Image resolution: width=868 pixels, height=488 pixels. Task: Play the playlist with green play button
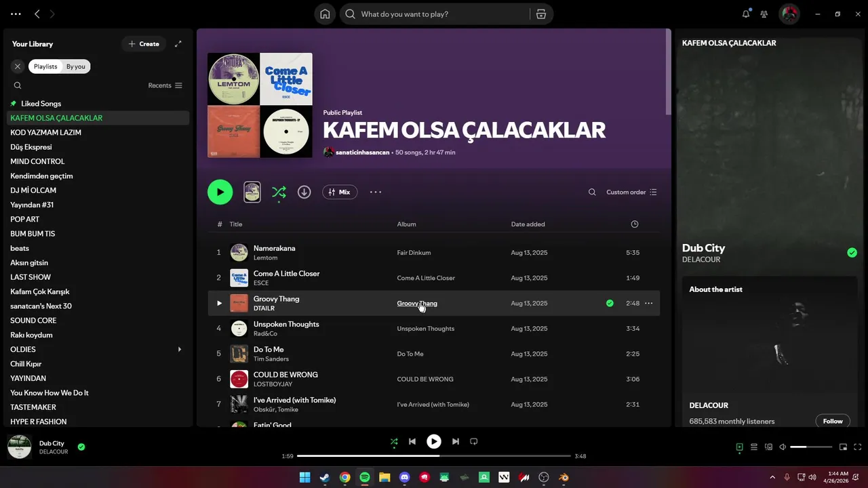tap(220, 192)
